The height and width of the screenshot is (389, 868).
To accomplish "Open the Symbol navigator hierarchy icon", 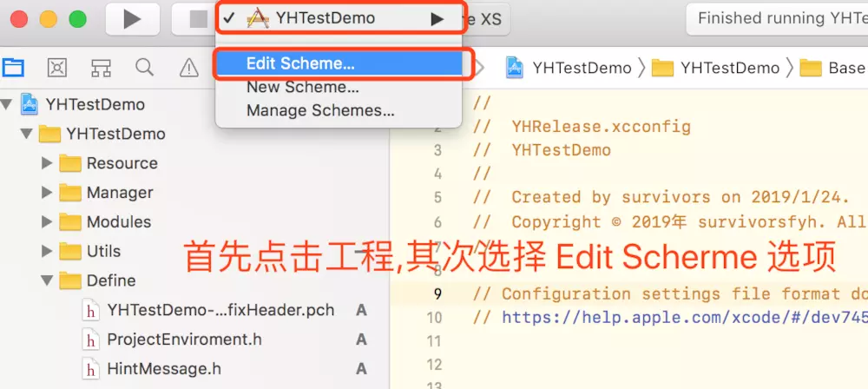I will pos(101,68).
